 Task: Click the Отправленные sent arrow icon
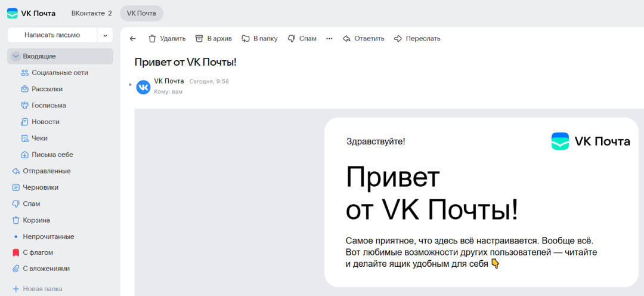[16, 171]
